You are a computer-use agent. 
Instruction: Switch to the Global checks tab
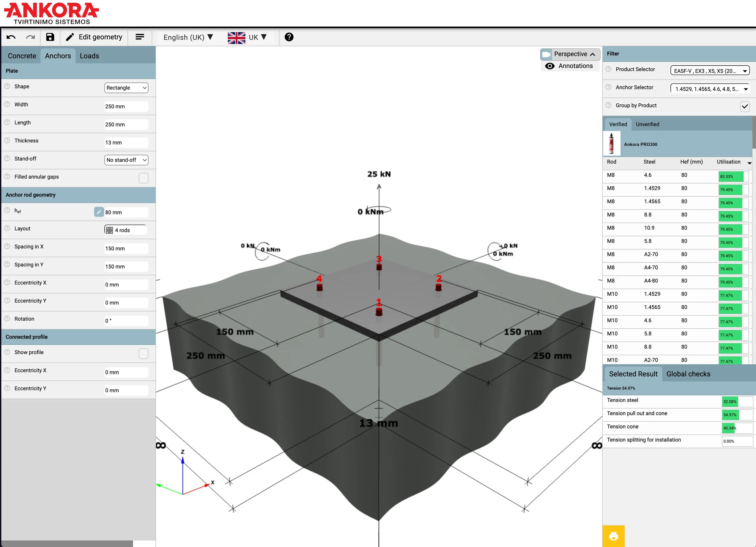688,374
